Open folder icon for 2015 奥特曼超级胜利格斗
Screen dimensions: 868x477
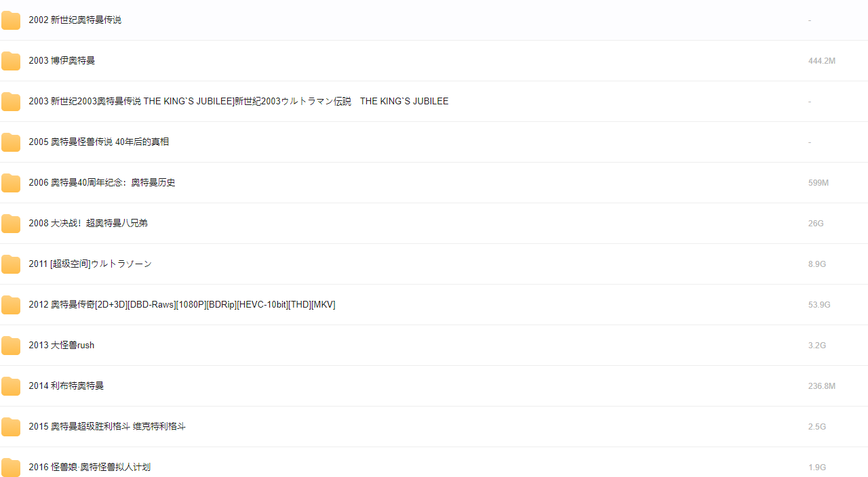coord(11,427)
